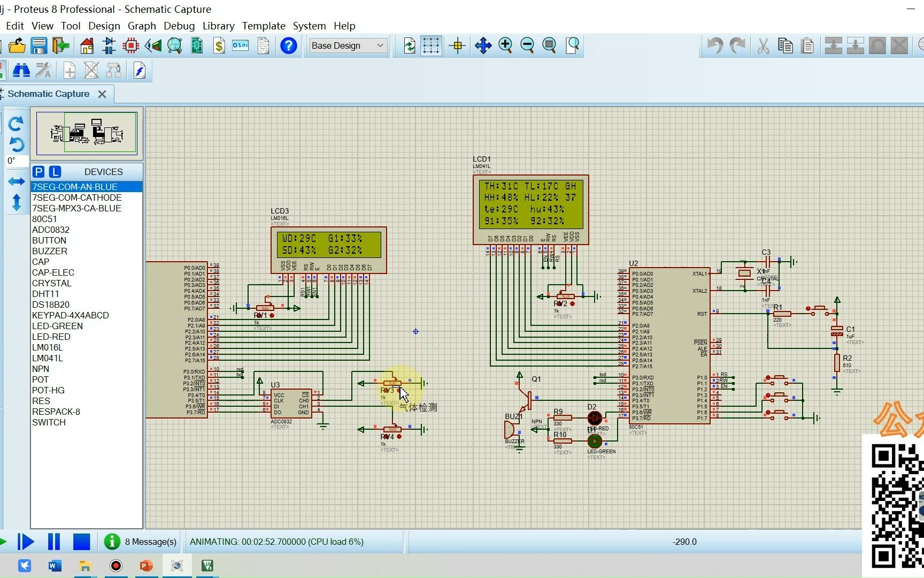
Task: Select ADC0832 in the devices list
Action: click(x=87, y=230)
